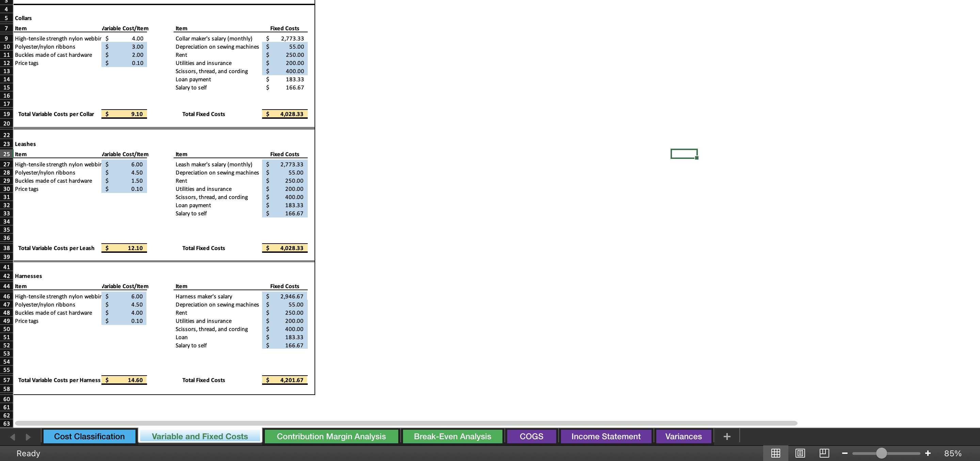The image size is (980, 461).
Task: Zoom out with the minus icon
Action: [x=845, y=453]
